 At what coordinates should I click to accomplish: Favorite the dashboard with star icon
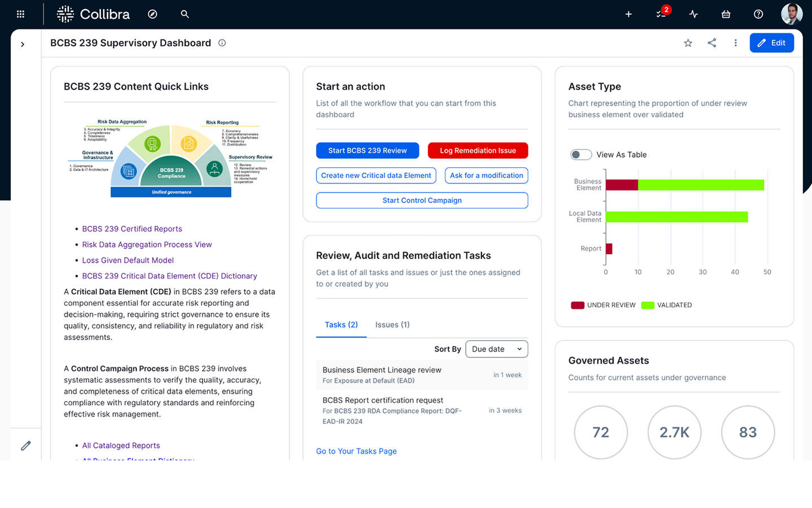coord(688,43)
